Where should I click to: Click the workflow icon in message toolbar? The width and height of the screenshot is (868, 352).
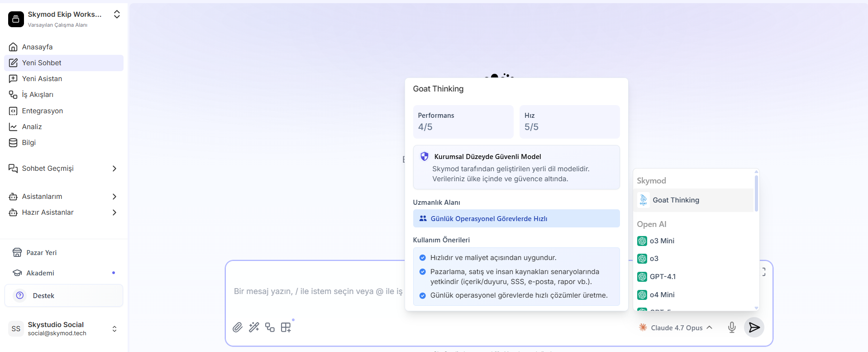pyautogui.click(x=270, y=327)
